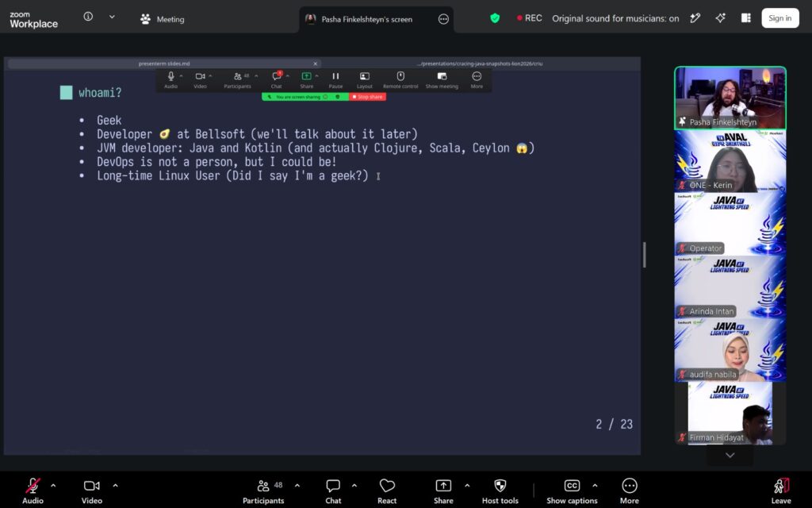This screenshot has width=812, height=508.
Task: Click the green encryption shield icon
Action: tap(495, 18)
